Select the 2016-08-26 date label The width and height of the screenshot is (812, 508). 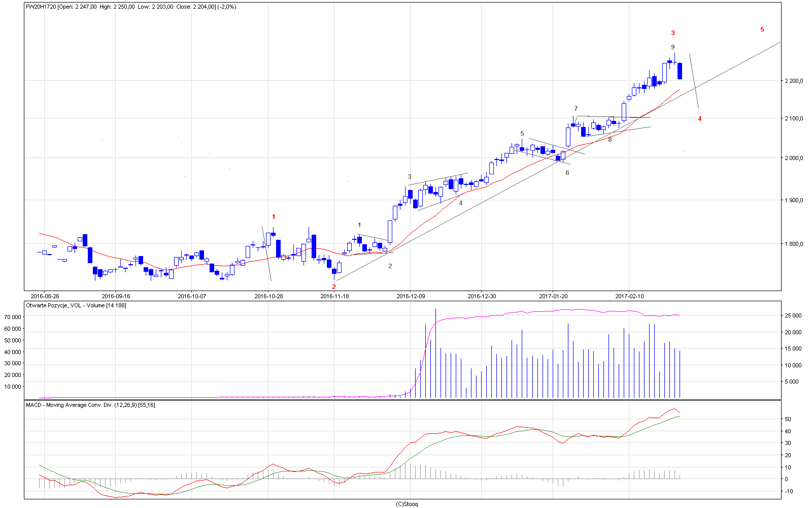click(x=45, y=296)
